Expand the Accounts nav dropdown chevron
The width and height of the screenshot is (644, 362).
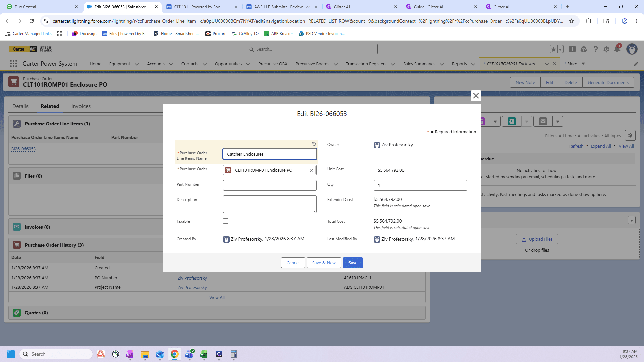coord(171,64)
